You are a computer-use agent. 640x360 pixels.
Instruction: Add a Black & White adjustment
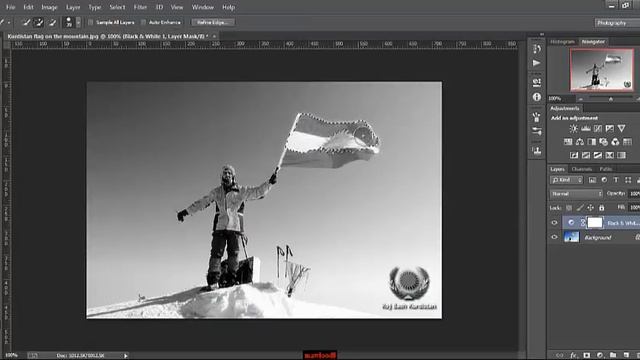point(591,142)
